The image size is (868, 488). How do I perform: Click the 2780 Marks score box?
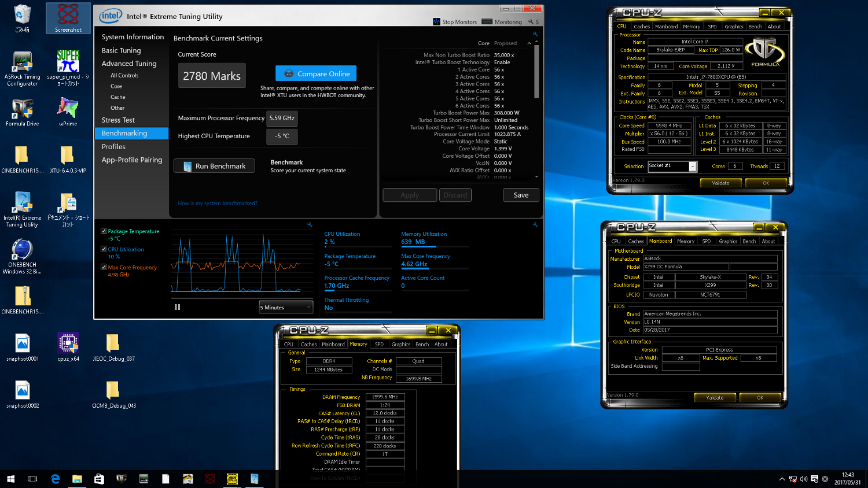[212, 76]
